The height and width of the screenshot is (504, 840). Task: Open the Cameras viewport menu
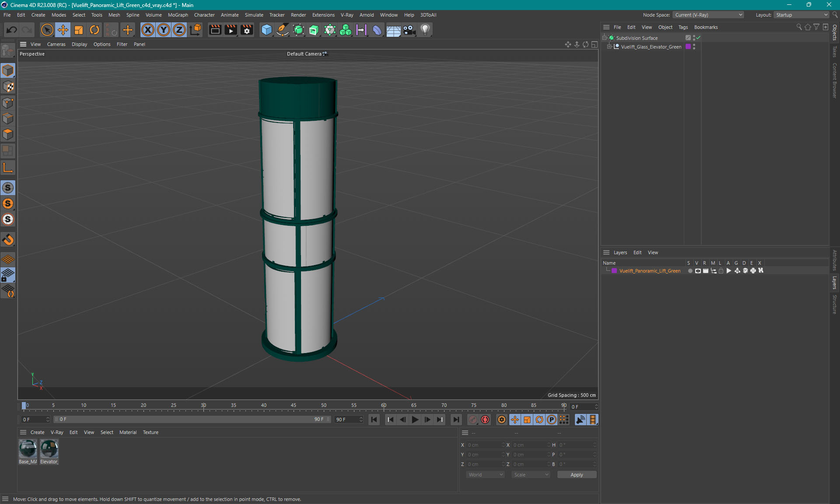pos(56,44)
